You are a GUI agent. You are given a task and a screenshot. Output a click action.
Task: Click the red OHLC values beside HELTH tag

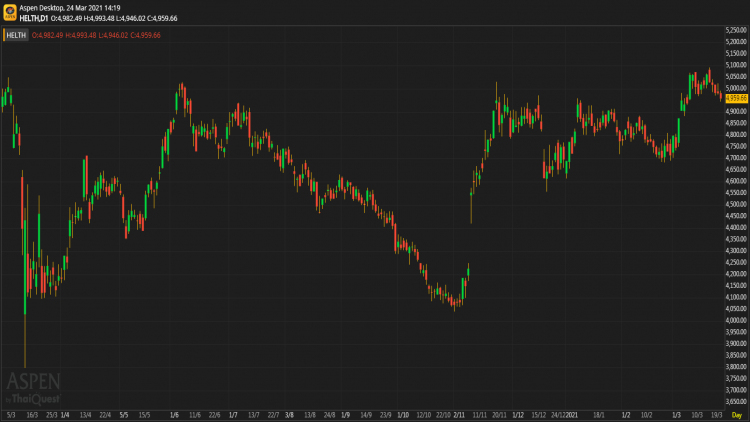coord(96,35)
